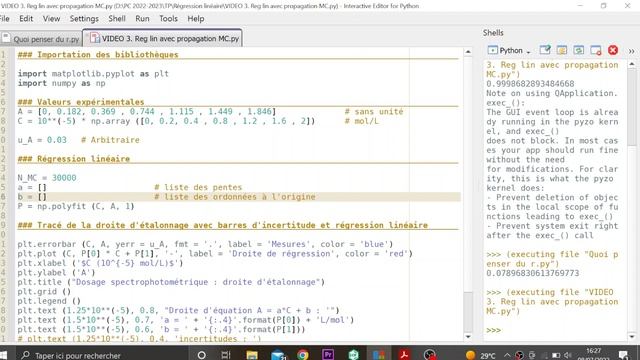Click the 'plt.legend ()' line
The image size is (640, 360).
(49, 301)
